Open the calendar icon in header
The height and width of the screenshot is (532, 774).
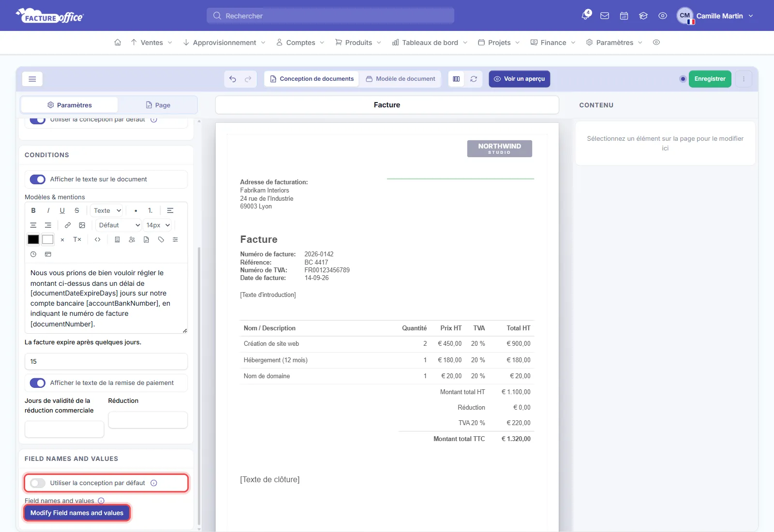point(624,15)
